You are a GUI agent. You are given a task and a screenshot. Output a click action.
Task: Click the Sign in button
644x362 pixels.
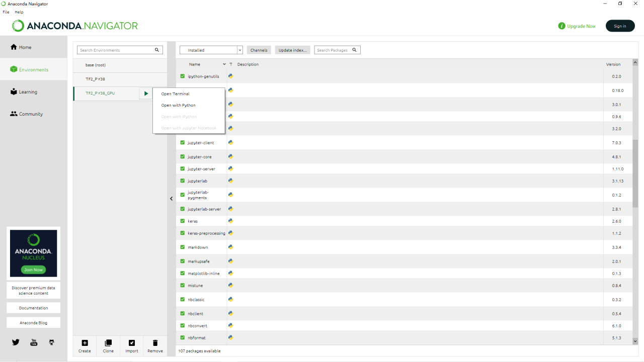(620, 26)
